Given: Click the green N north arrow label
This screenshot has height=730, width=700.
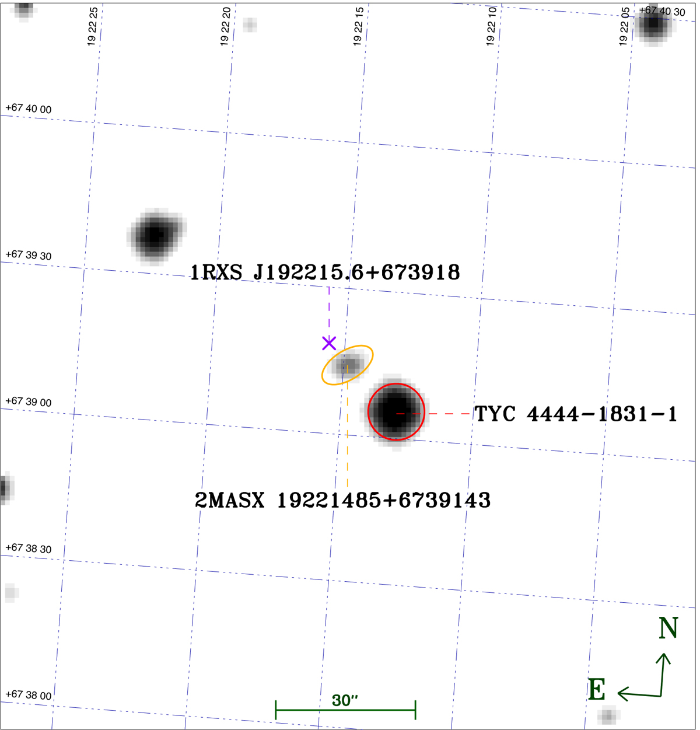Looking at the screenshot, I should 667,628.
